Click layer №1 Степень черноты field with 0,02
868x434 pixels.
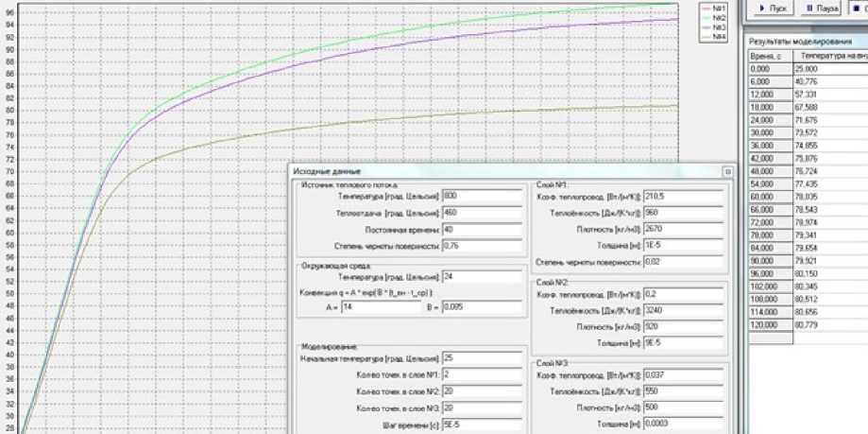click(x=684, y=262)
